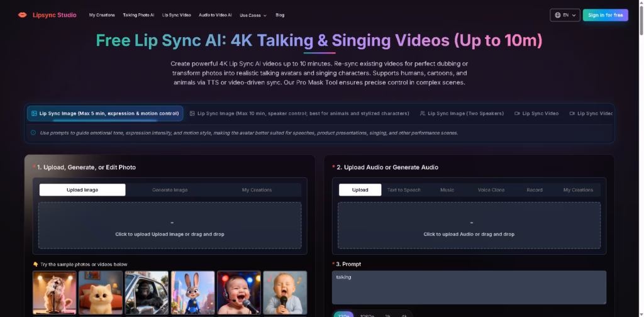
Task: Open the Record audio tab
Action: (535, 190)
